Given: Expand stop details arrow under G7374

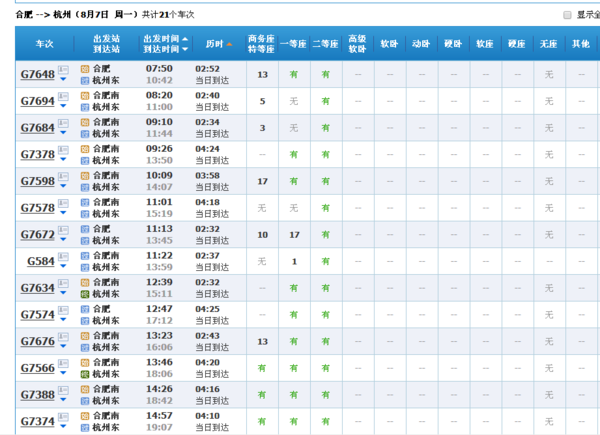Looking at the screenshot, I should click(63, 426).
